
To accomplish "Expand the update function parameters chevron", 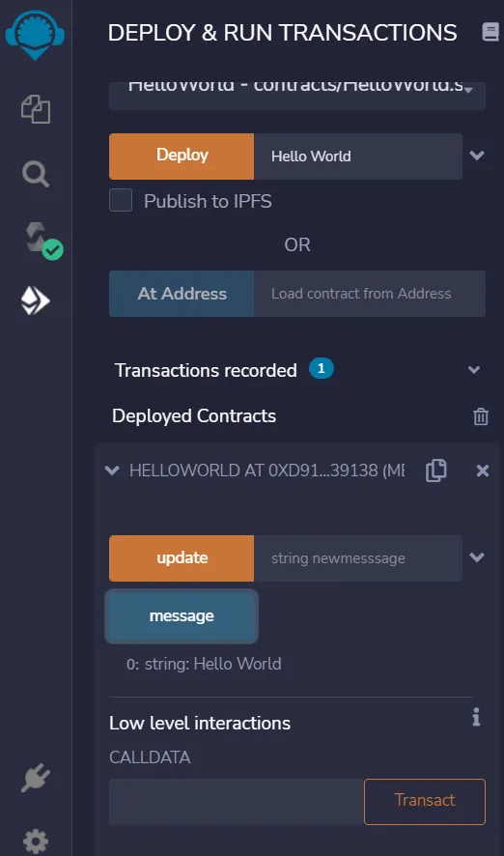I will pos(477,557).
